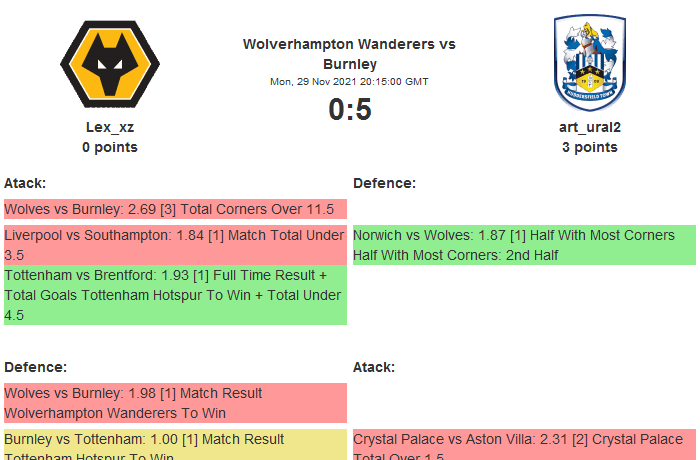This screenshot has height=460, width=700.
Task: Select the Burnley vs Tottenham bet row
Action: 175,445
